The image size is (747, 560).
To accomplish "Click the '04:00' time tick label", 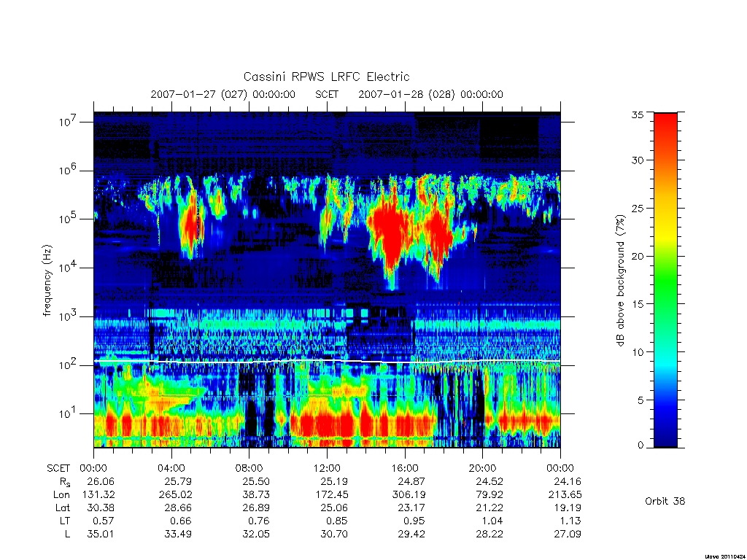I will tap(171, 468).
